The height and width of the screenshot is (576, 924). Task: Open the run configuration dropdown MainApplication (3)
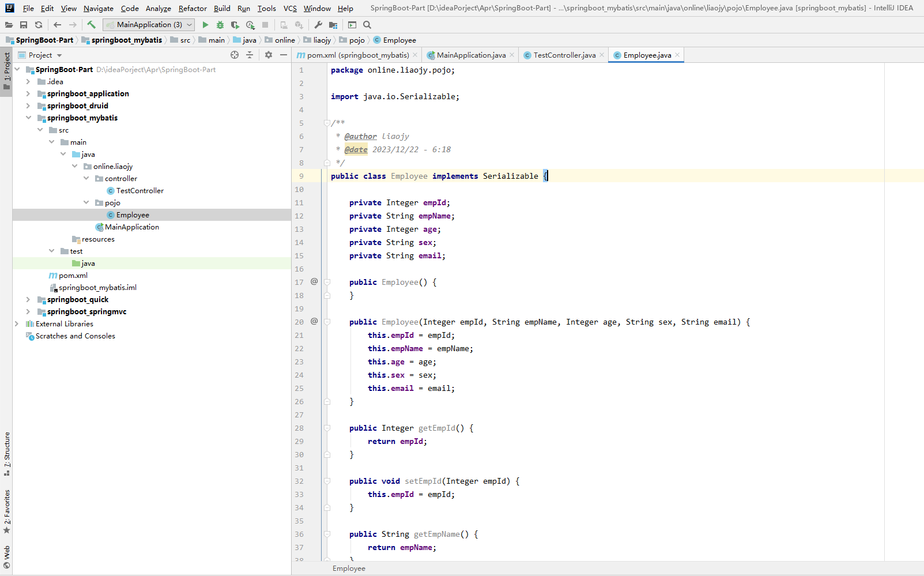point(149,25)
